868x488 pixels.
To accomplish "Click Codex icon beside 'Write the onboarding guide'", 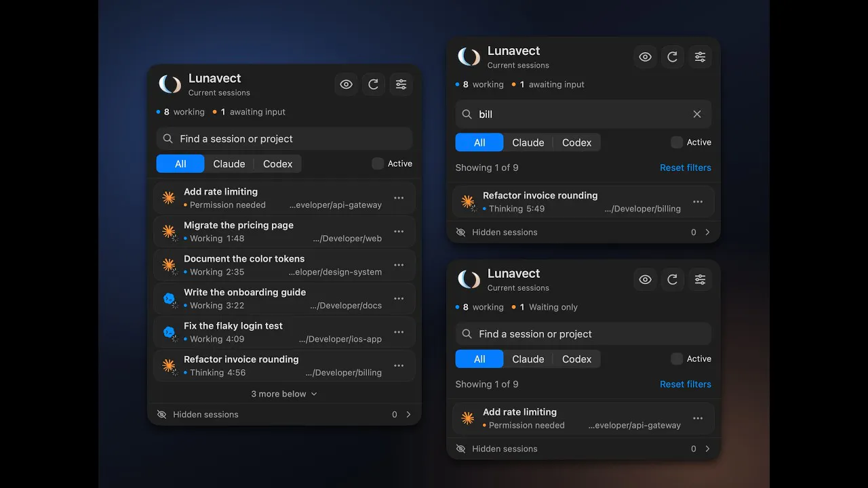I will click(169, 298).
